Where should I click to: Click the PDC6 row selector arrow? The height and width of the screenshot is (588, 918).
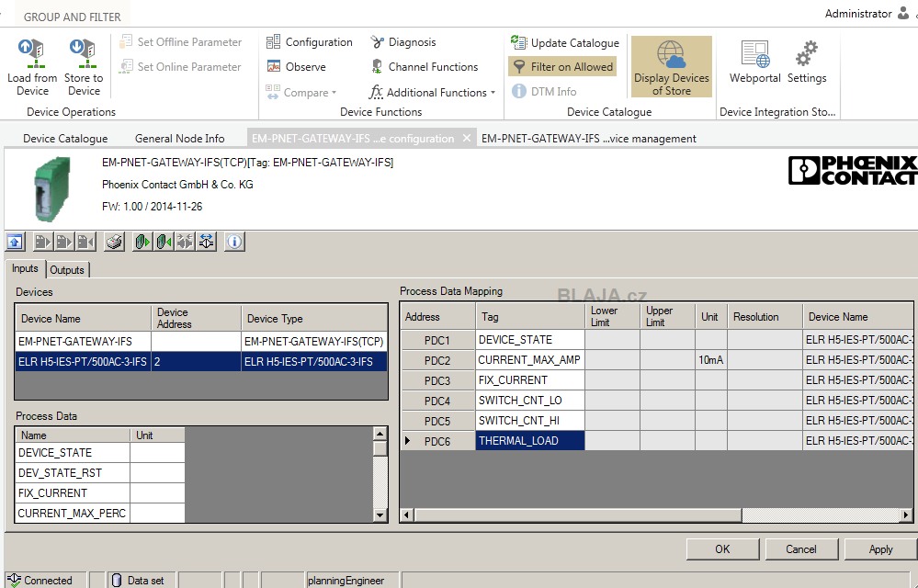point(407,441)
